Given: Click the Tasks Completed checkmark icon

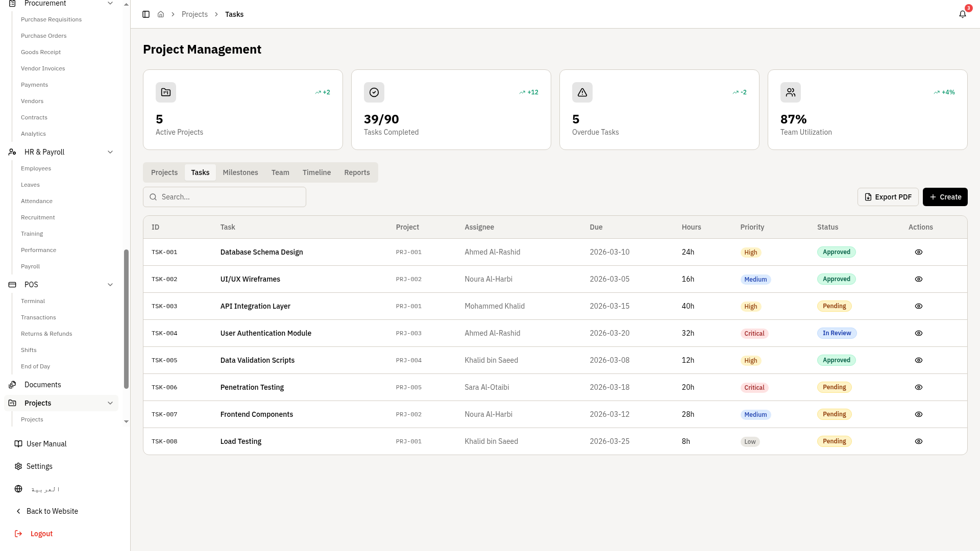Looking at the screenshot, I should tap(374, 92).
